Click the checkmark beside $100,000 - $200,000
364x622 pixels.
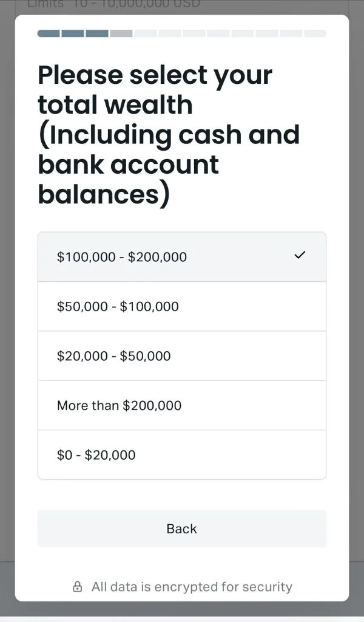(300, 256)
